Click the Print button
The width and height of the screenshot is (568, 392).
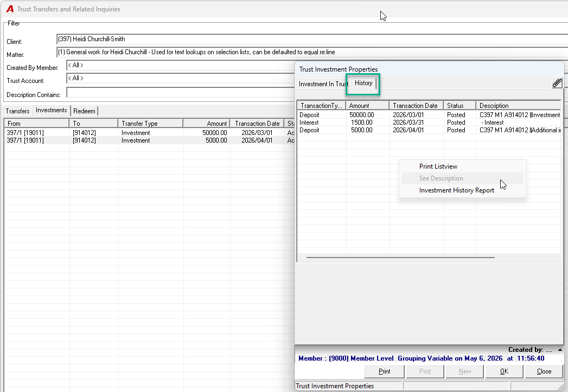click(384, 371)
